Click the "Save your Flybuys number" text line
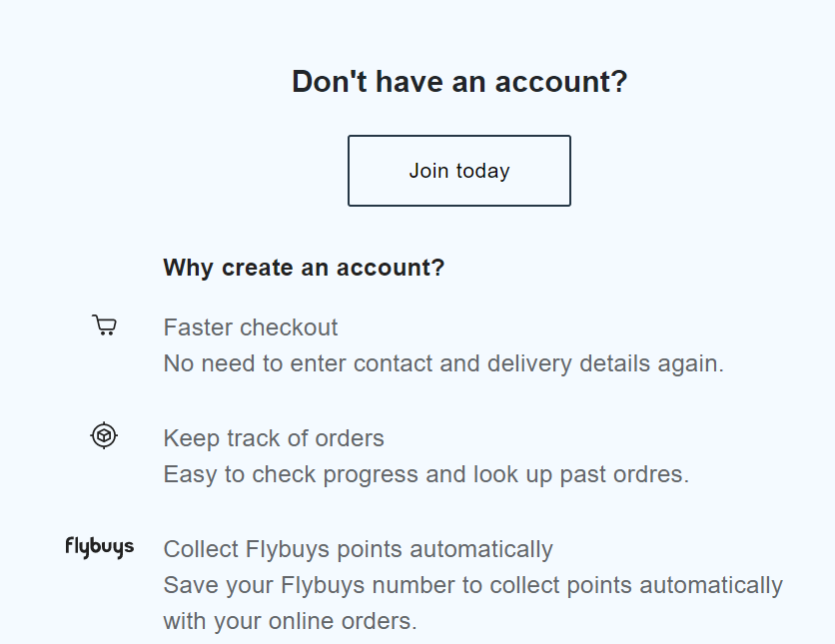 tap(472, 584)
